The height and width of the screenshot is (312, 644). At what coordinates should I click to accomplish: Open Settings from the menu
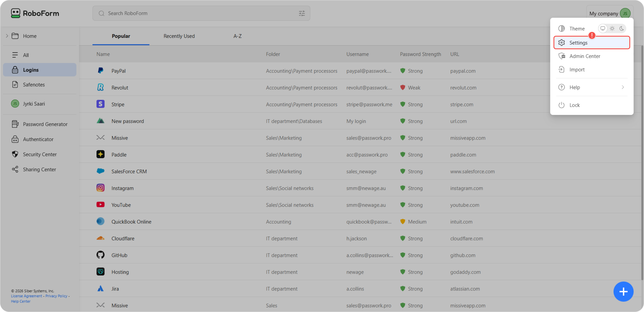click(591, 43)
